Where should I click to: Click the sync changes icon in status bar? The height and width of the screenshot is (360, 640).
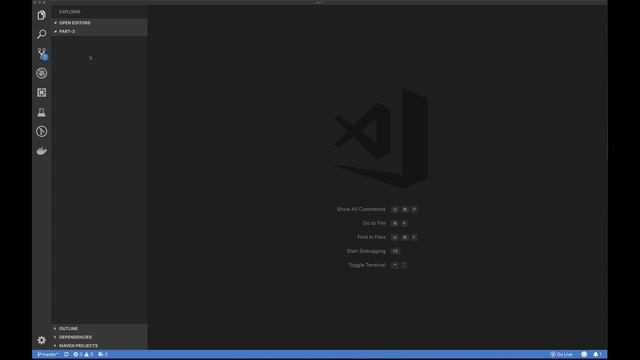[x=66, y=354]
